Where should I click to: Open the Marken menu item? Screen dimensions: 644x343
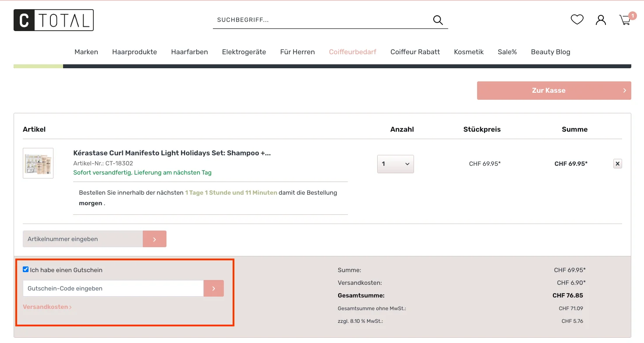point(86,52)
